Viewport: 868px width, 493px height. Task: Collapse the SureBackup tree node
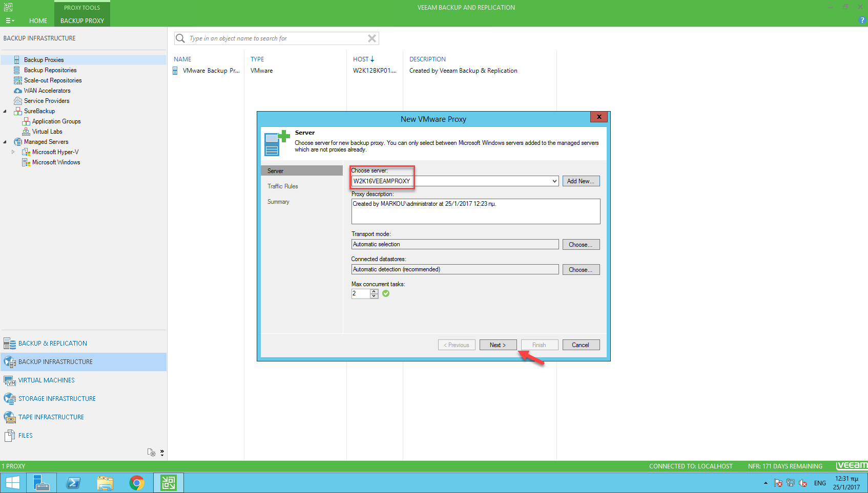(5, 111)
